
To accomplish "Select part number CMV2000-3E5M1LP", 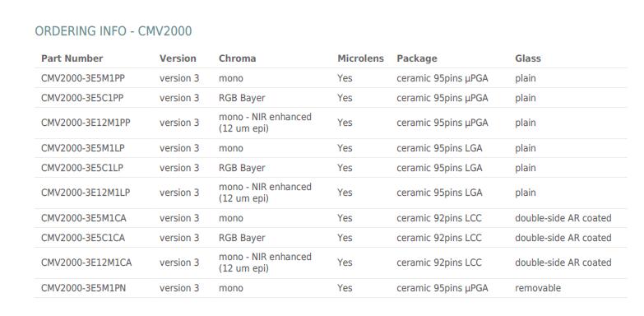I will (82, 148).
